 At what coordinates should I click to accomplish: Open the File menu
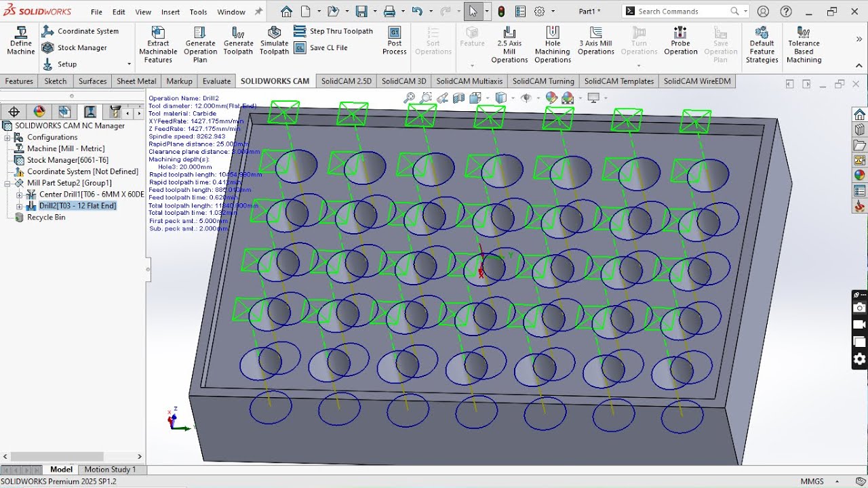pyautogui.click(x=96, y=12)
